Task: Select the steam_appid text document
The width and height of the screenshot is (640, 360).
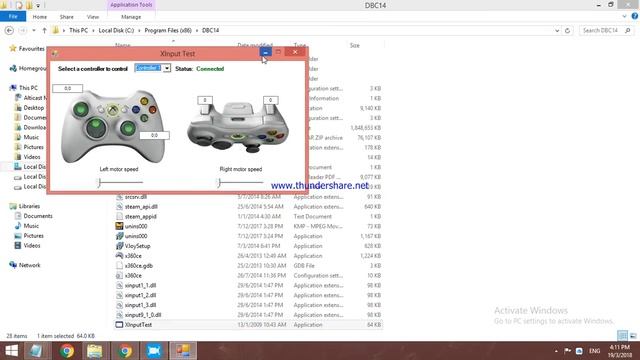Action: point(140,216)
